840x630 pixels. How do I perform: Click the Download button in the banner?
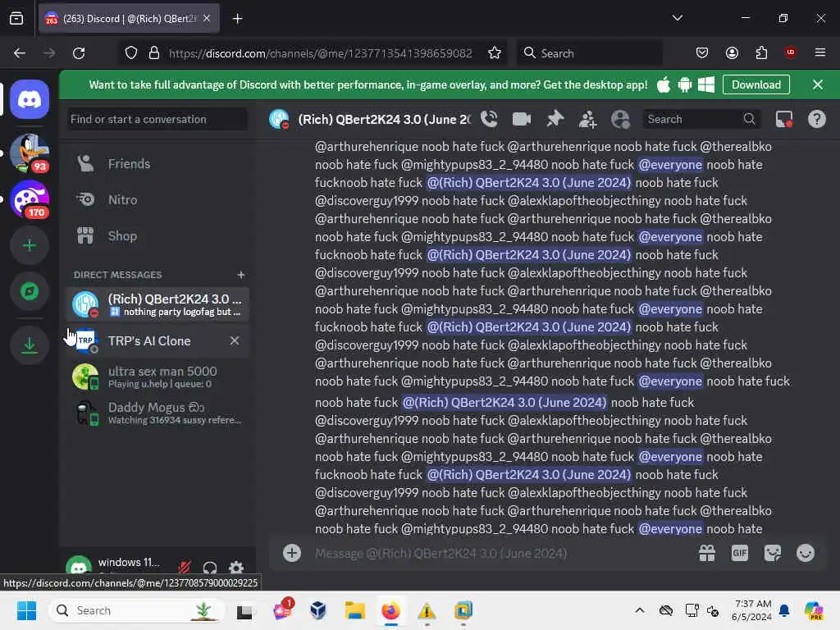point(756,84)
